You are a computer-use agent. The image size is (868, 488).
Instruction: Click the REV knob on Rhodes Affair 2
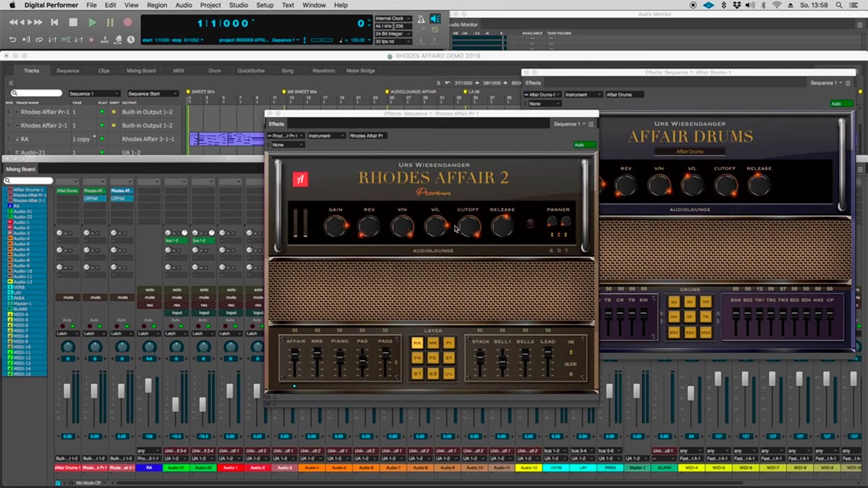(369, 227)
